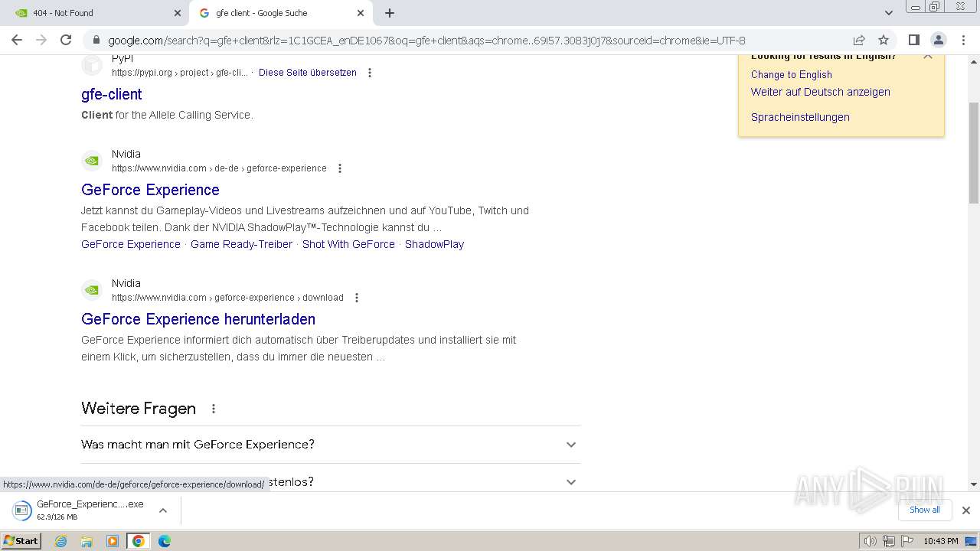The image size is (980, 551).
Task: Click the nvidia.com de-de geforce-experience breadcrumb
Action: tap(219, 168)
